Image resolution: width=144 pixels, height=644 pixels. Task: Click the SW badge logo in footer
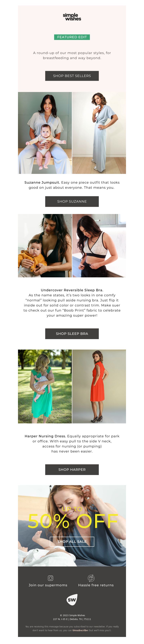(72, 600)
